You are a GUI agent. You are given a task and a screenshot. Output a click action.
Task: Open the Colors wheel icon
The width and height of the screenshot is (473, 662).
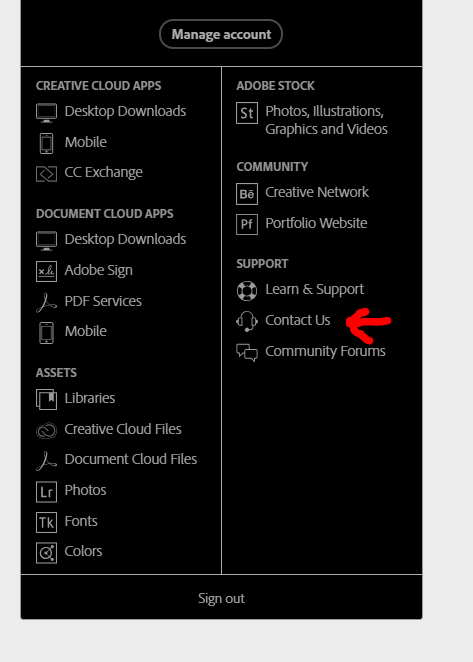[46, 553]
